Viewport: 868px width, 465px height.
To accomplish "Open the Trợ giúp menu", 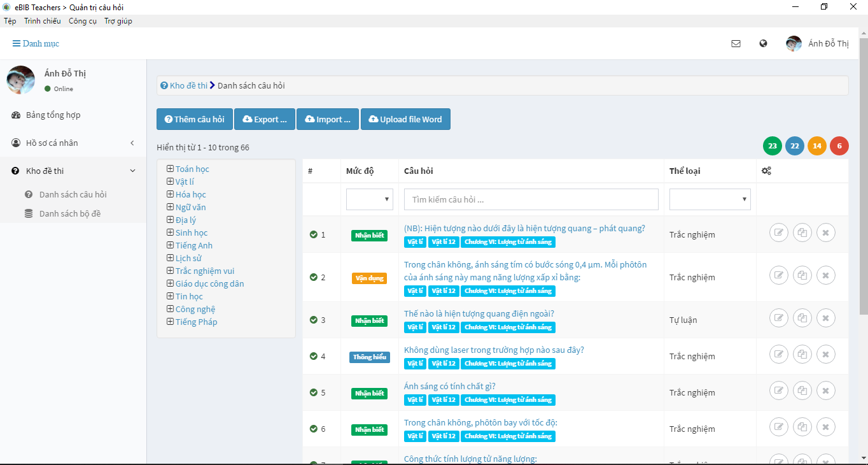I will (x=118, y=21).
